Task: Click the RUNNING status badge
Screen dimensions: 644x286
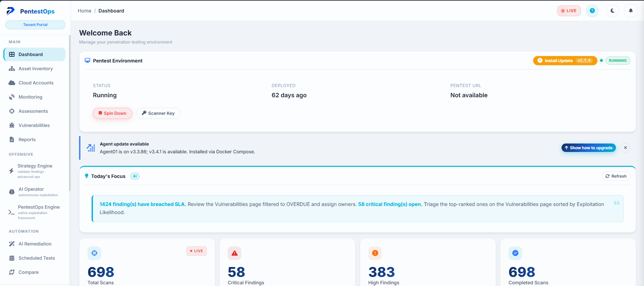Action: tap(618, 60)
